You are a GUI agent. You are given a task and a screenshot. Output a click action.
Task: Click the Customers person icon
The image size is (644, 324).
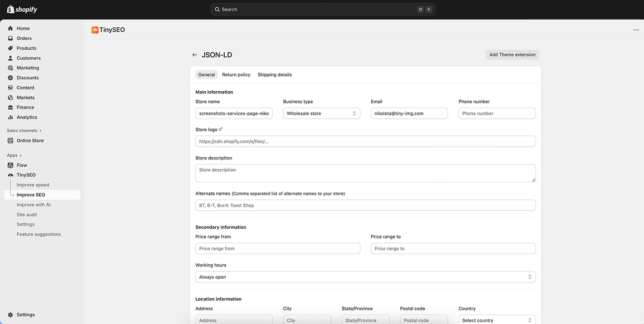coord(10,58)
